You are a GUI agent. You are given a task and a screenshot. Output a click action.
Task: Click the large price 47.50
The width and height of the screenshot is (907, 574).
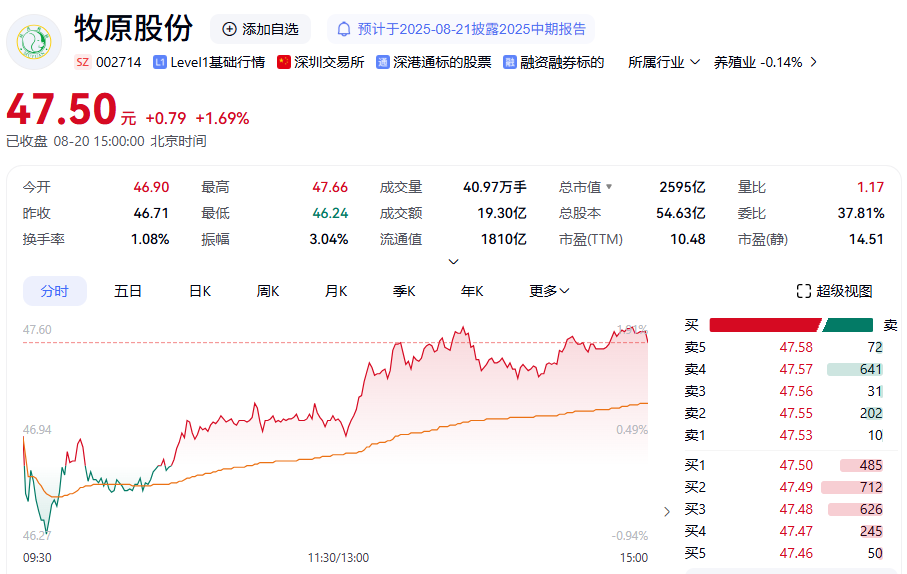point(62,109)
